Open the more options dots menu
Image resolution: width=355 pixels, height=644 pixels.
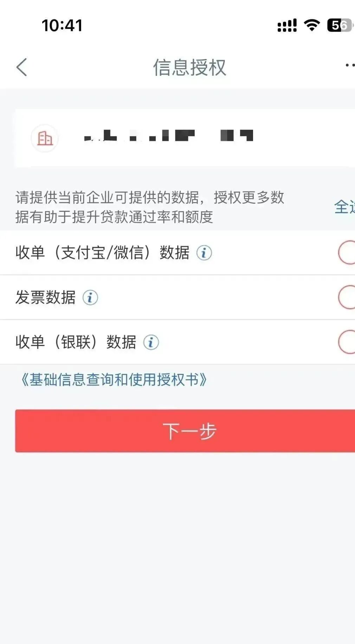pos(349,65)
